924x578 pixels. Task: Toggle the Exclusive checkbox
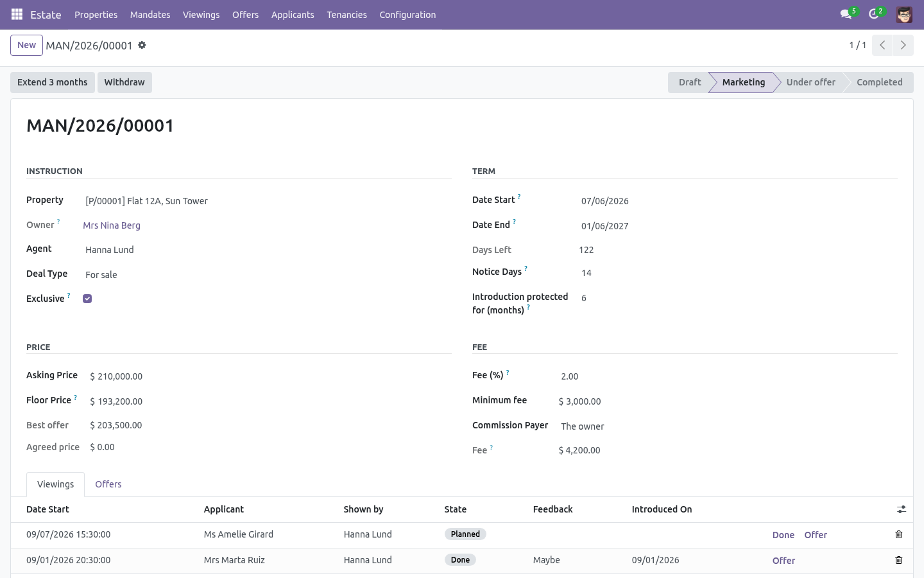(87, 299)
